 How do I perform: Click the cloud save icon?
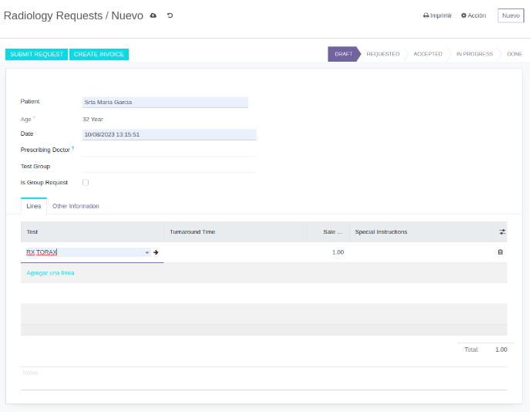[x=153, y=15]
